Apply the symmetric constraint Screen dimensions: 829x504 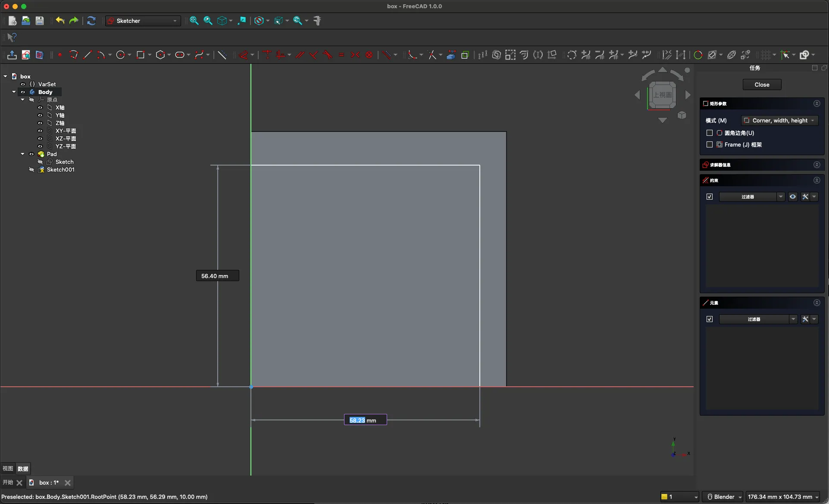(x=355, y=55)
